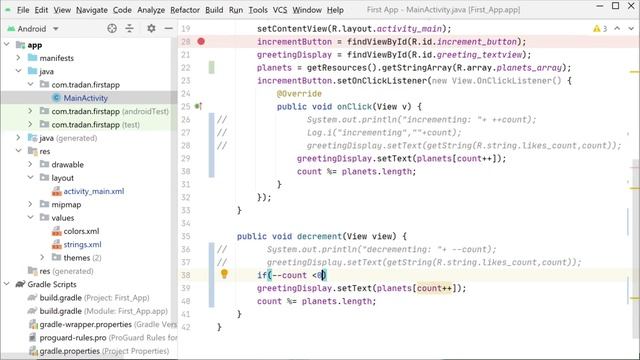Select build.gradle (Module: First_App.app)
Screen dimensions: 640x360
(x=103, y=311)
